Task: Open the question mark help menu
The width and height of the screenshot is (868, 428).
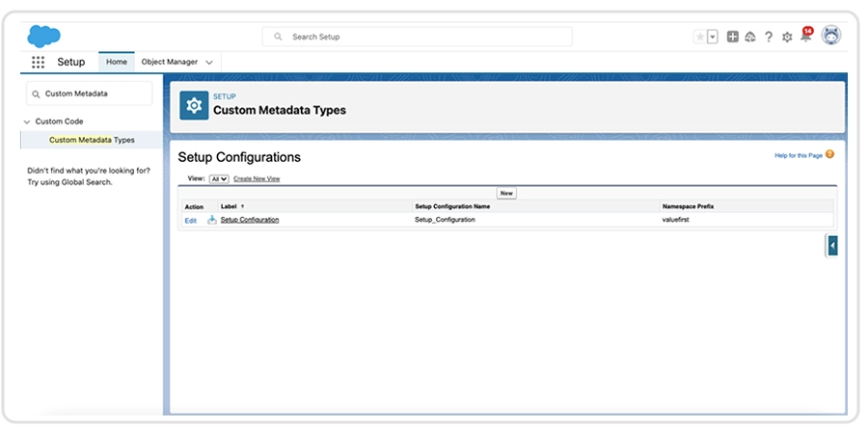Action: point(769,37)
